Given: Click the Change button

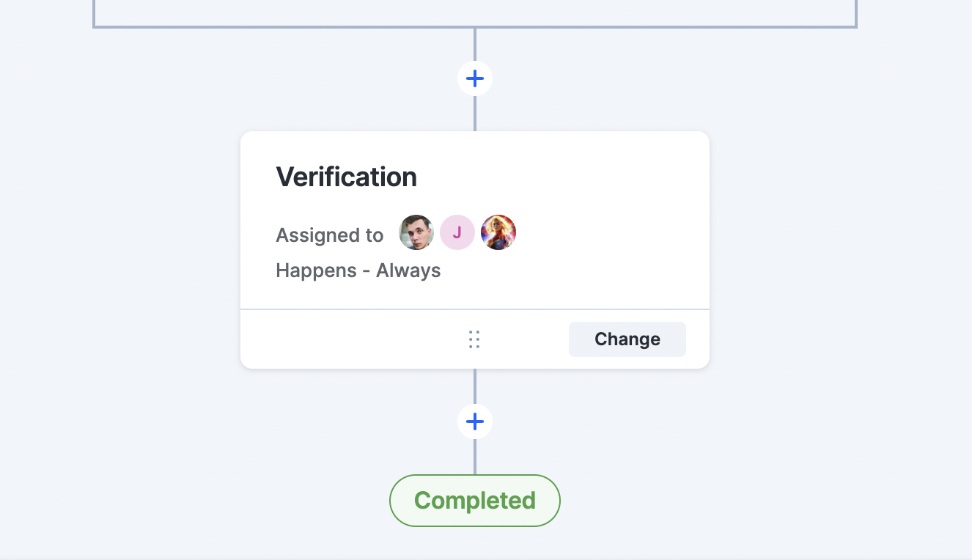Looking at the screenshot, I should click(x=627, y=339).
